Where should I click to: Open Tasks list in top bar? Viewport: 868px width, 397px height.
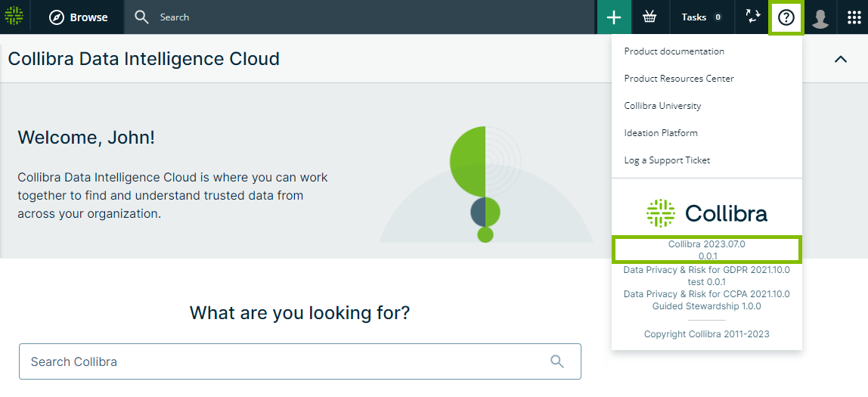702,17
